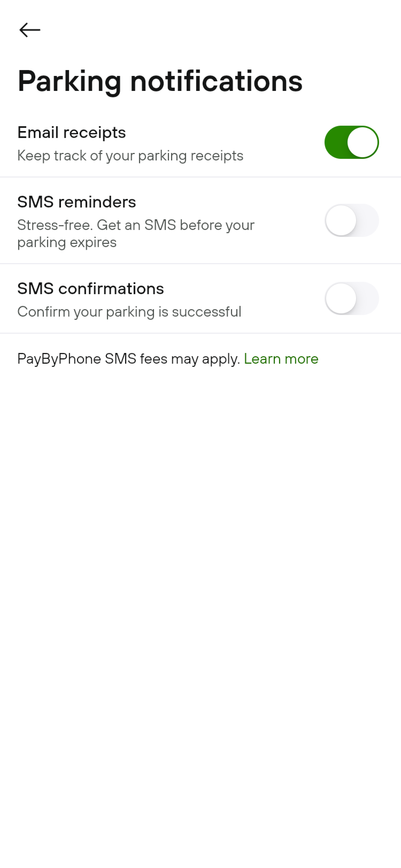Tap the back arrow icon
Screen dimensions: 401x868
[x=30, y=30]
